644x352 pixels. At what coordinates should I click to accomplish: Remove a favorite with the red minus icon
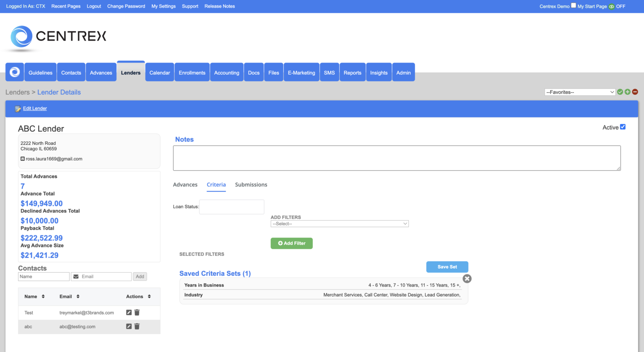click(x=635, y=91)
